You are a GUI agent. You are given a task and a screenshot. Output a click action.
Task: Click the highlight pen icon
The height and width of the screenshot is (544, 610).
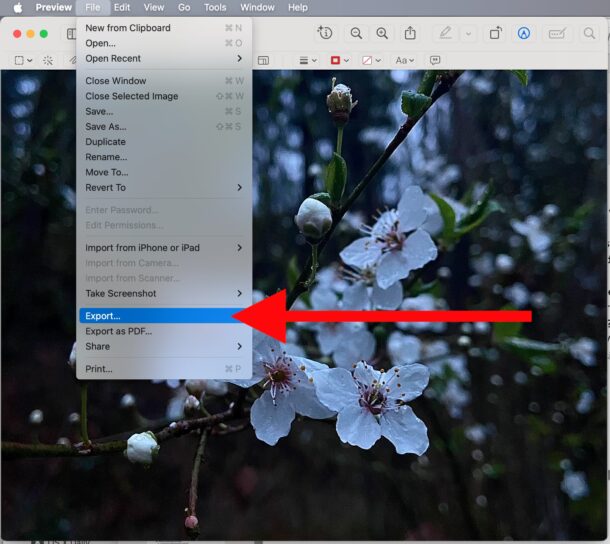click(x=445, y=33)
